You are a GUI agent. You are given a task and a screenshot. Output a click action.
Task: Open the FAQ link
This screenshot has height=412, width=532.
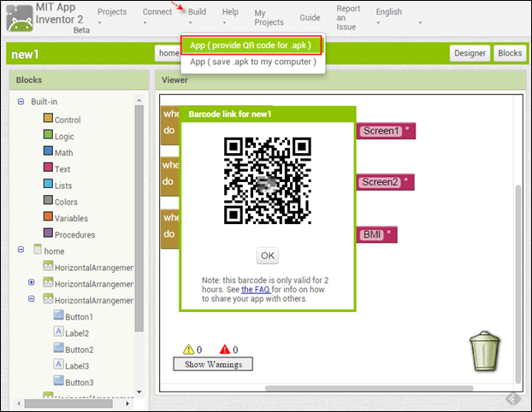coord(256,290)
